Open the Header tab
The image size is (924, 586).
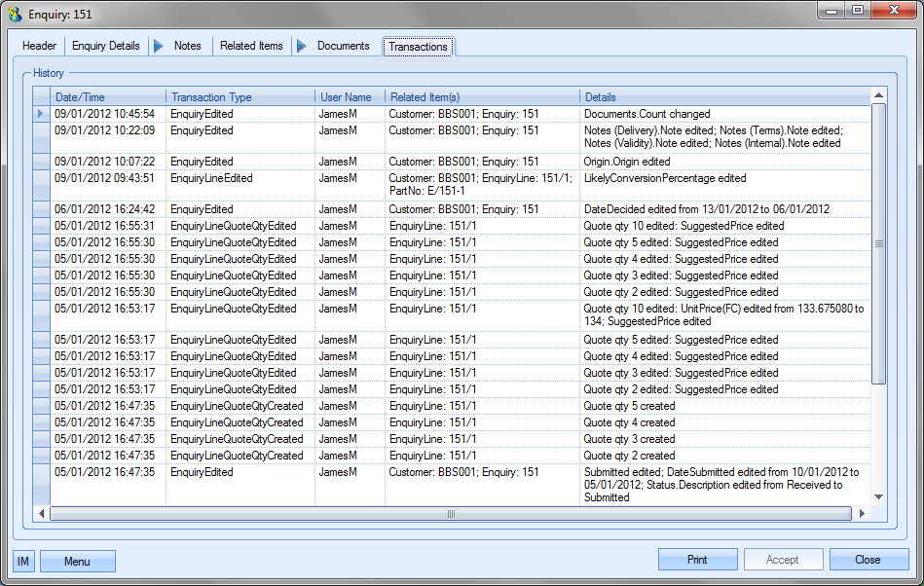(x=40, y=46)
